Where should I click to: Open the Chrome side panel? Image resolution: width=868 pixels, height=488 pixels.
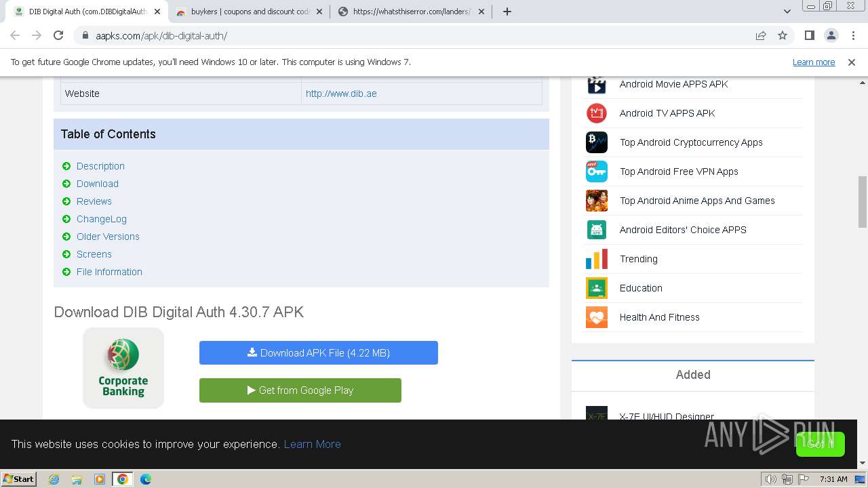(809, 35)
